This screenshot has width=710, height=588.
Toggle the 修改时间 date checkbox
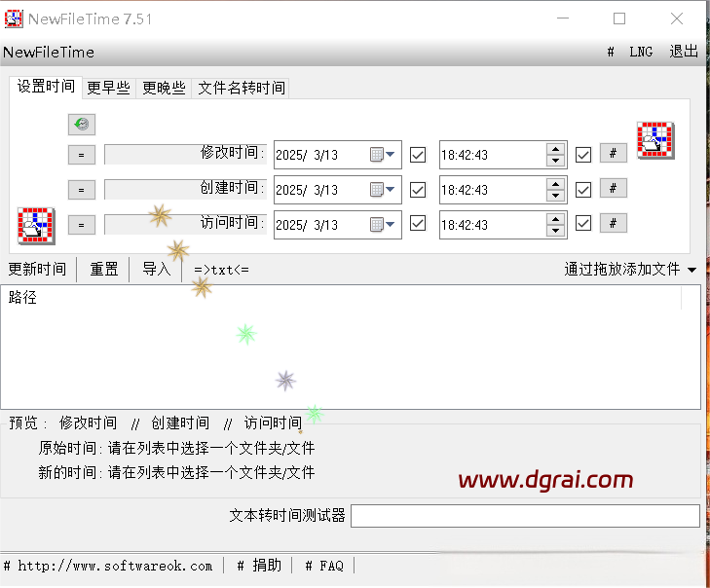[x=418, y=154]
